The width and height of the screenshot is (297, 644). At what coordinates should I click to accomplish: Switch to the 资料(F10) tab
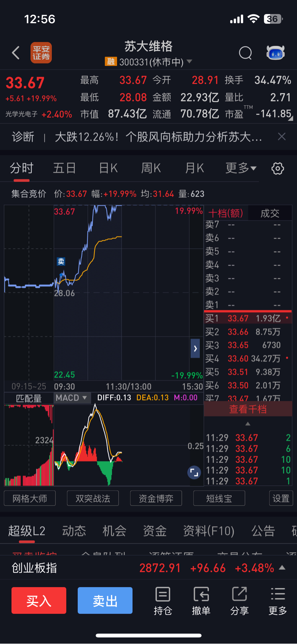click(209, 531)
